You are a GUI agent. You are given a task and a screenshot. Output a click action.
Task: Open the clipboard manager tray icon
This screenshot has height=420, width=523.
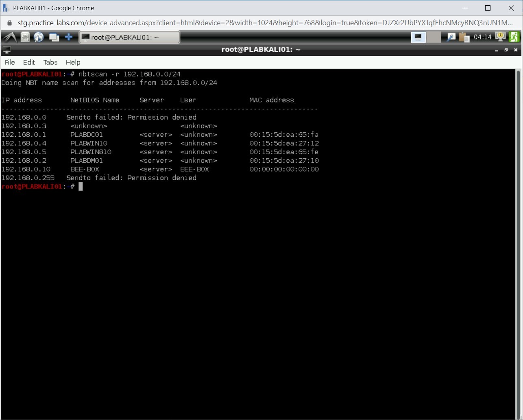(464, 37)
